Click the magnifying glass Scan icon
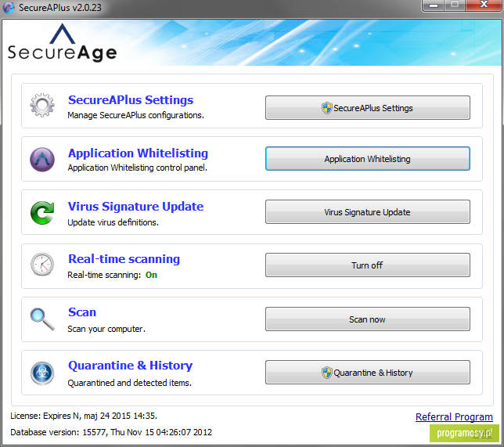Screen dimensions: 504x447 click(42, 319)
